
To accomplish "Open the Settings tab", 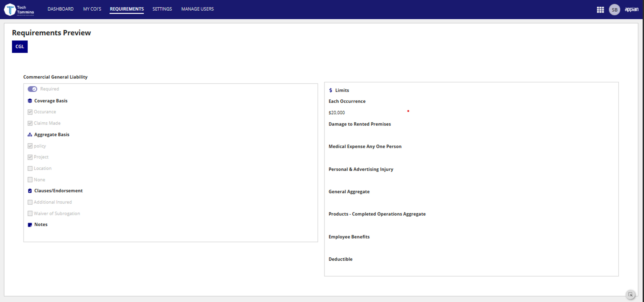I will click(162, 9).
